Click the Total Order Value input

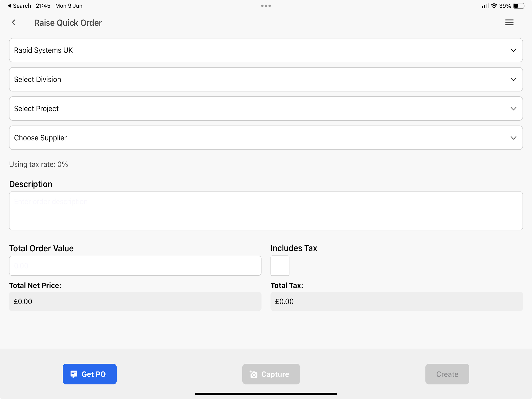(135, 266)
